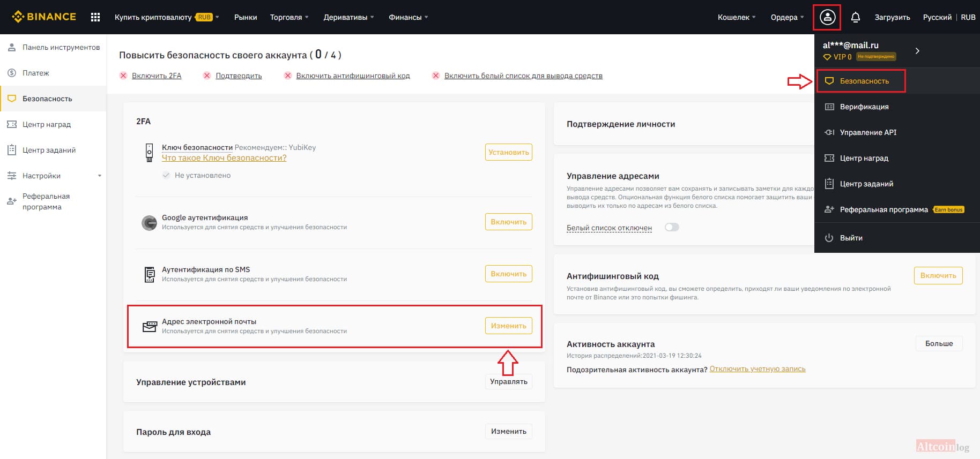Open Что такое Ключ безопасности link

pyautogui.click(x=224, y=157)
